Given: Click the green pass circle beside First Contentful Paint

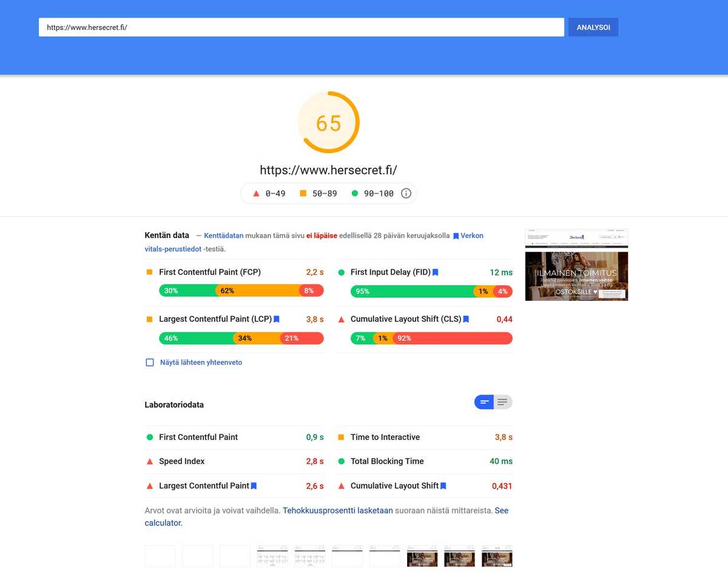Looking at the screenshot, I should click(149, 437).
